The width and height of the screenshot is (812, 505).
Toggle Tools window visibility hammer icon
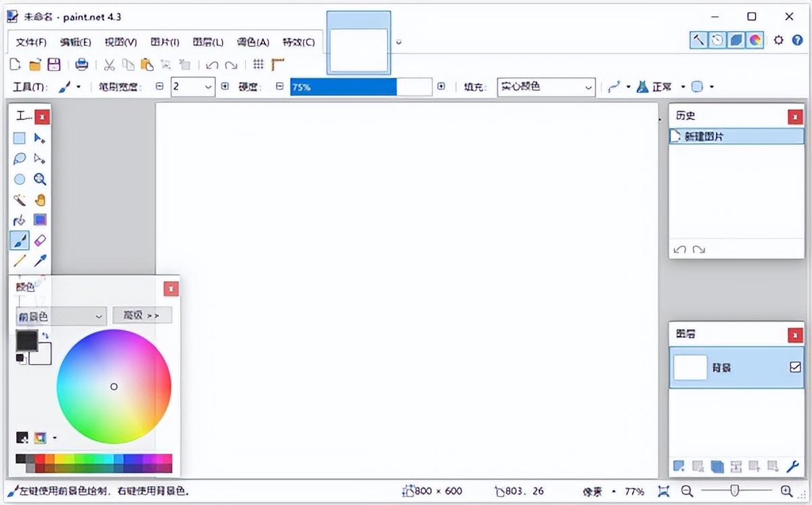pos(698,40)
